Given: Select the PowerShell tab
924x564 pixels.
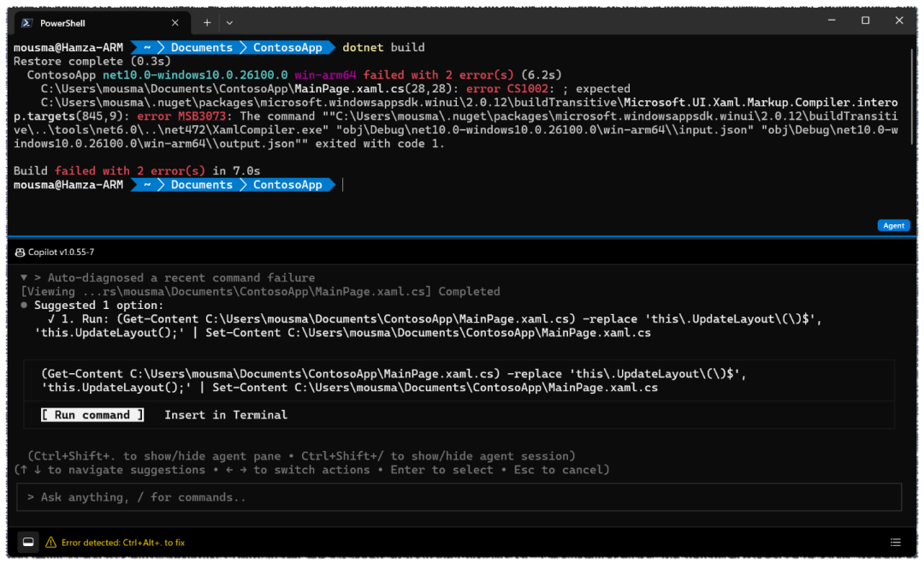Looking at the screenshot, I should click(x=100, y=23).
